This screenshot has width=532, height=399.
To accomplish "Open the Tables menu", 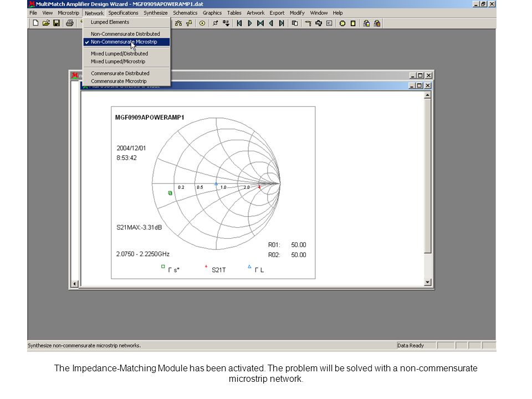I will click(234, 13).
